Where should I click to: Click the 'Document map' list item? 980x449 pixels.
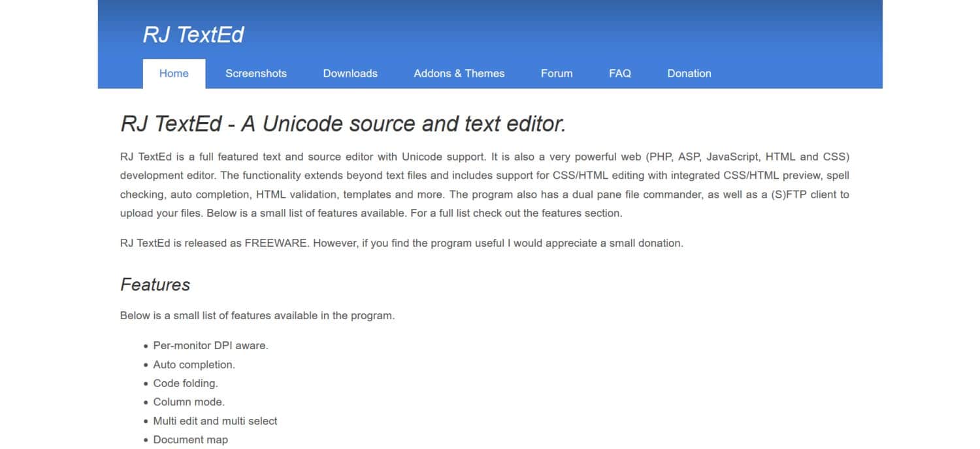point(190,440)
